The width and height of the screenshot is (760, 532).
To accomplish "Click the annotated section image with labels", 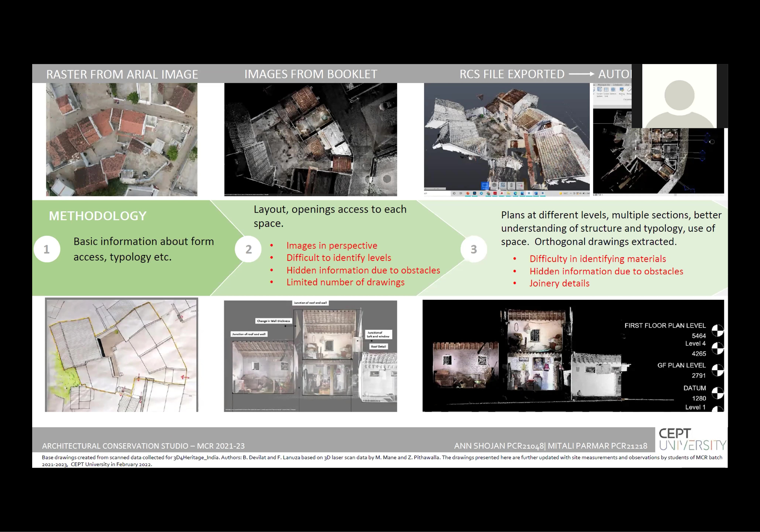I will [310, 356].
